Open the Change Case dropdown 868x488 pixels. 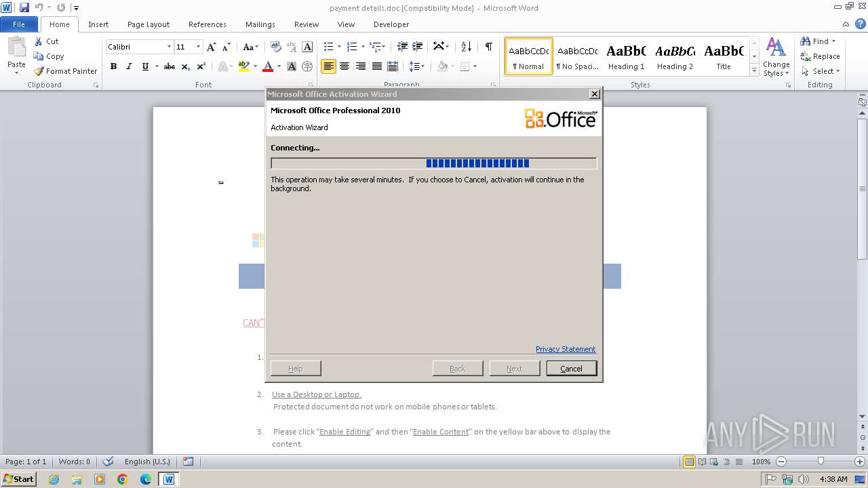click(250, 47)
